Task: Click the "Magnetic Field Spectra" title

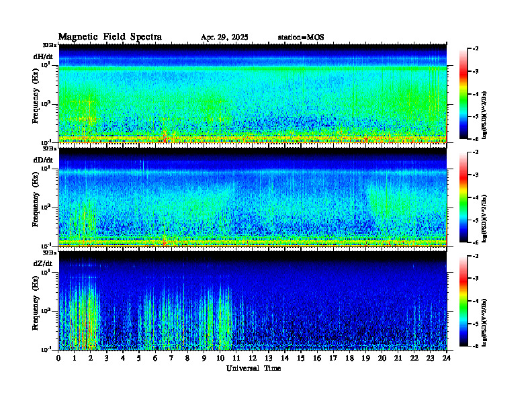Action: 110,37
